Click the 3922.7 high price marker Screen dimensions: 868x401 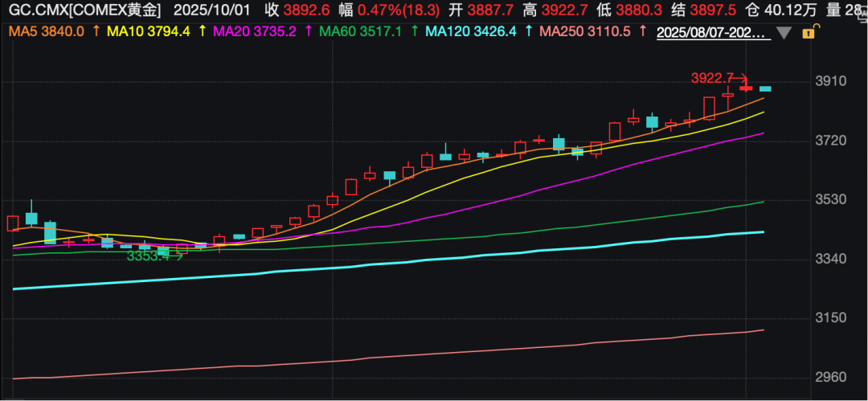[712, 78]
